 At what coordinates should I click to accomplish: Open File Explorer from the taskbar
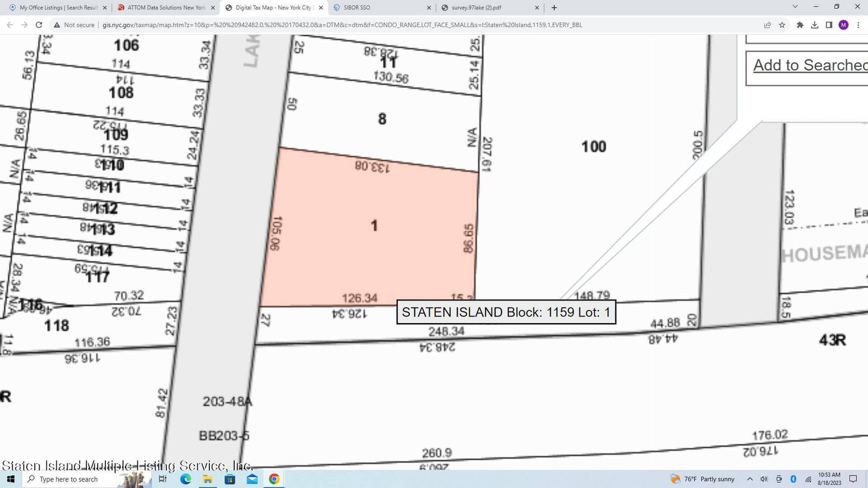point(207,479)
